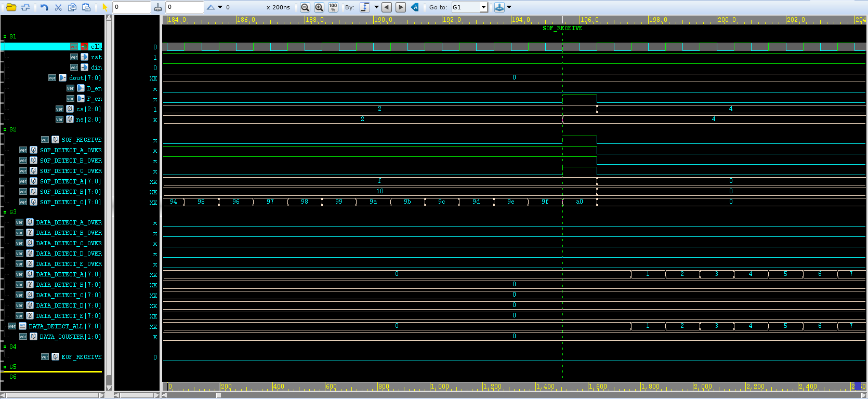Click the waveform horizontal scrollbar thumb
Screen dimensions: 868x399
[219, 395]
